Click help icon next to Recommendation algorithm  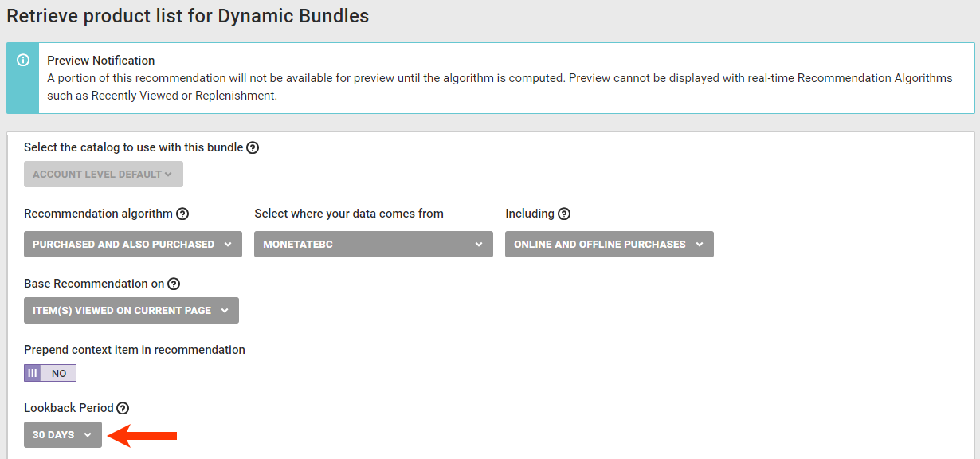(x=182, y=214)
